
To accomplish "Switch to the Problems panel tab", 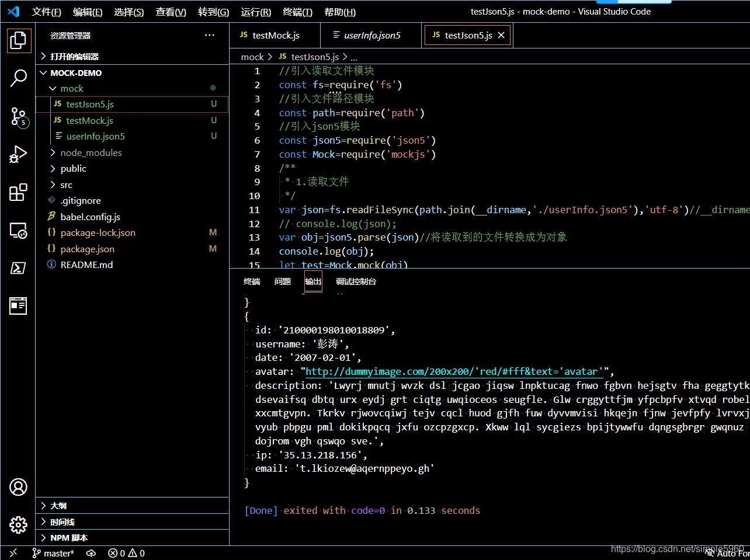I will [283, 281].
